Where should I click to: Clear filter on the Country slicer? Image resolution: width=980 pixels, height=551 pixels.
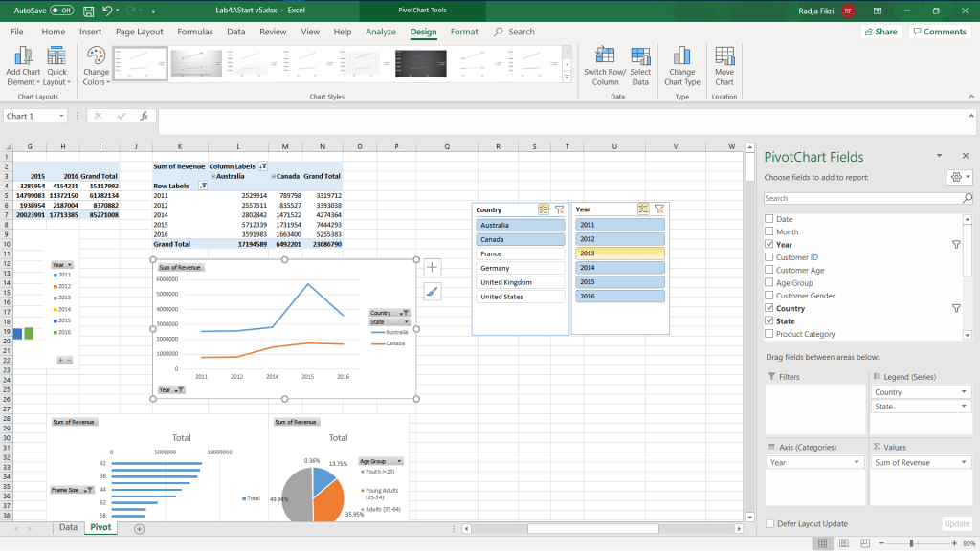pyautogui.click(x=560, y=209)
